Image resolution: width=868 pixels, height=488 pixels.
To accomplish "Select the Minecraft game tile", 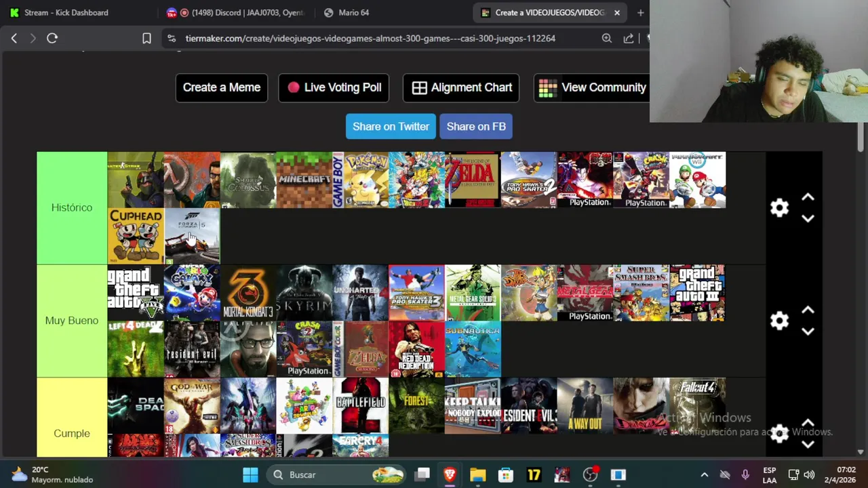I will click(304, 180).
